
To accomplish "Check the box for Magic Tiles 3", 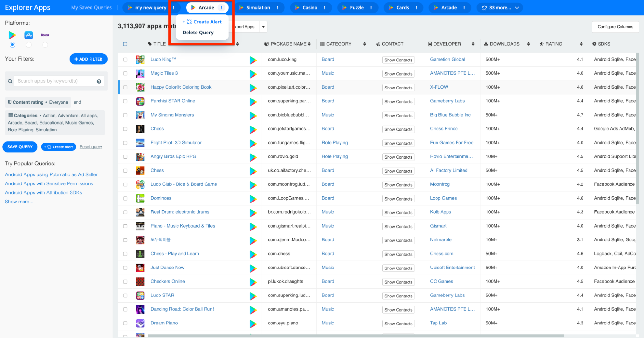I will click(125, 73).
